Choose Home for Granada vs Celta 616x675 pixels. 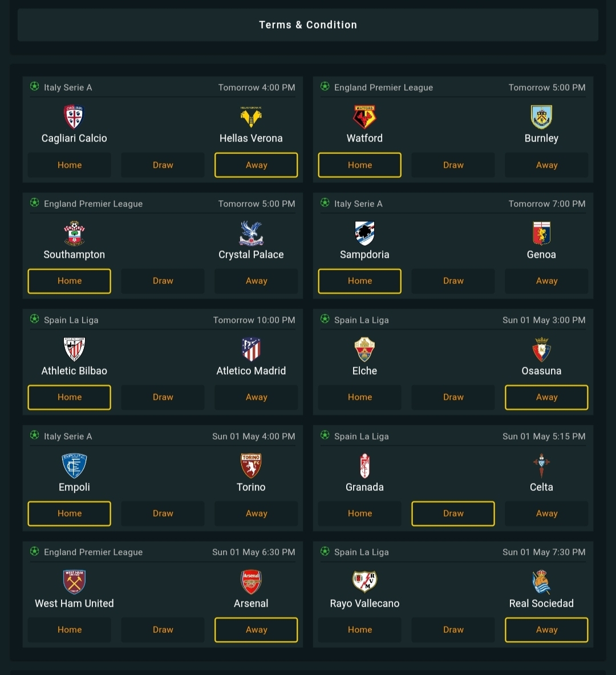[360, 514]
